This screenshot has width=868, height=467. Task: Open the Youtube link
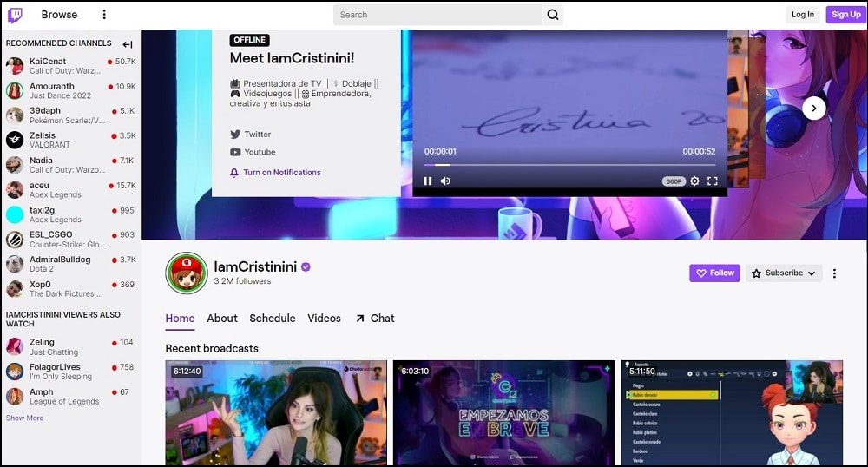pyautogui.click(x=260, y=152)
